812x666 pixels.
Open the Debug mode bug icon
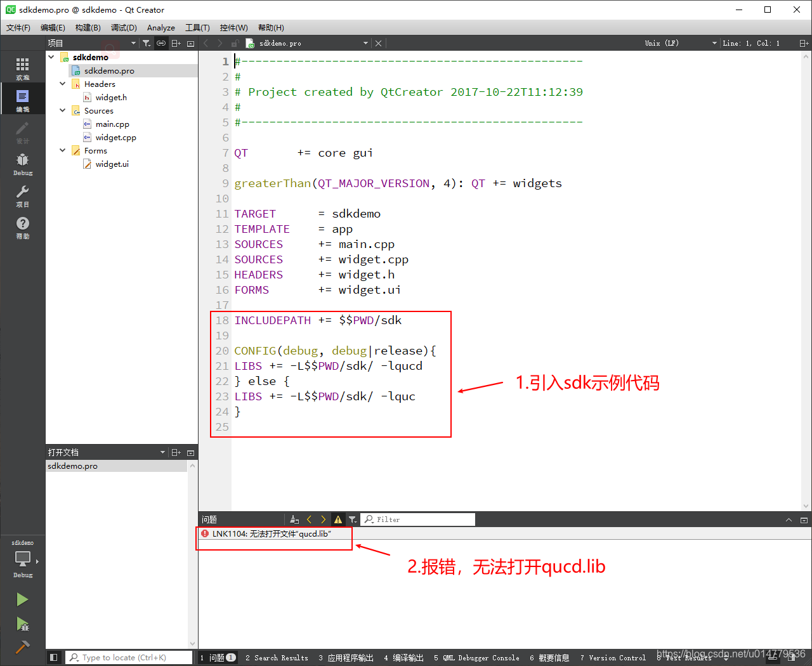pyautogui.click(x=22, y=160)
